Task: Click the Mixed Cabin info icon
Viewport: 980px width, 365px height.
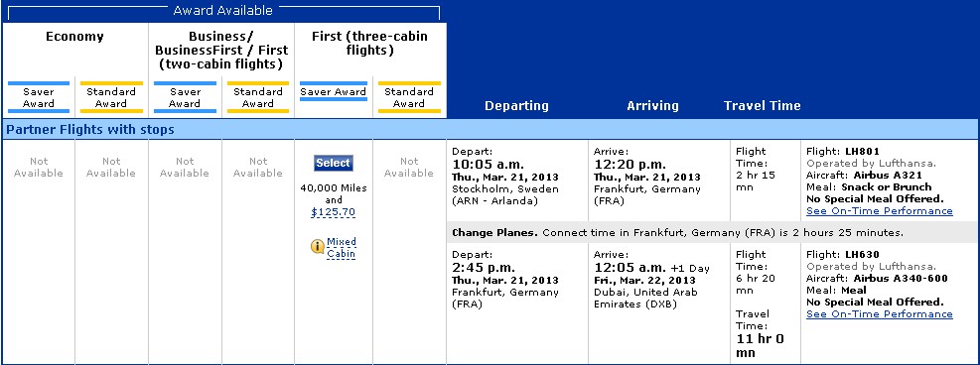Action: 318,247
